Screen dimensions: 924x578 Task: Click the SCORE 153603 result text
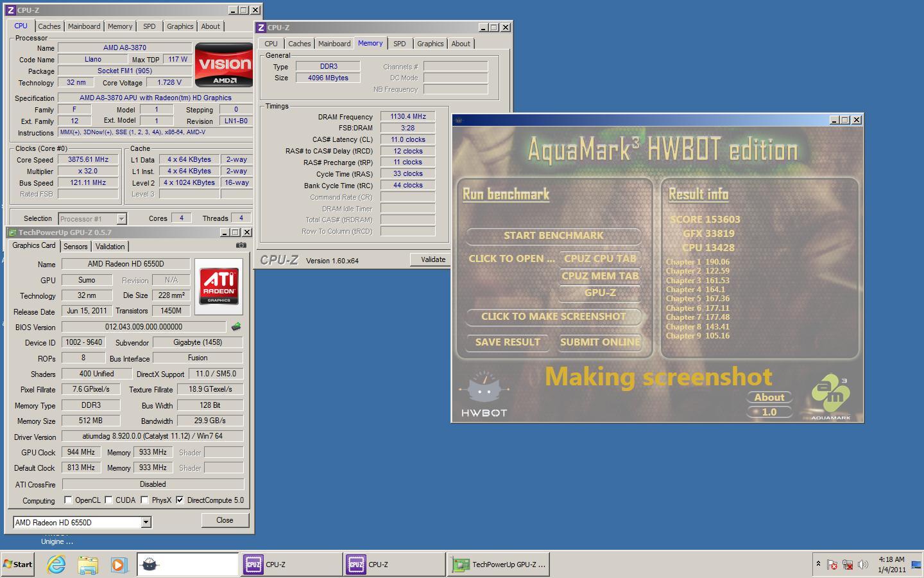click(705, 220)
